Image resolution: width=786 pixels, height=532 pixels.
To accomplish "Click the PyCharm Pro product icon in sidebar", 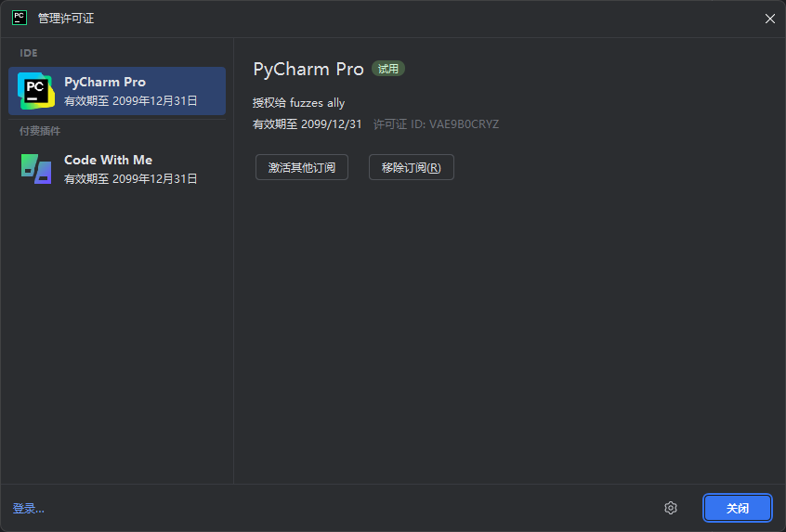I will pyautogui.click(x=36, y=91).
